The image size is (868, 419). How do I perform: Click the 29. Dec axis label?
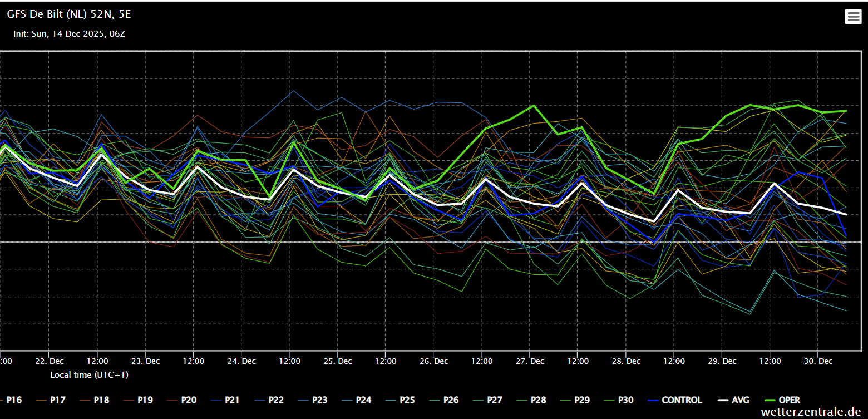pyautogui.click(x=722, y=361)
